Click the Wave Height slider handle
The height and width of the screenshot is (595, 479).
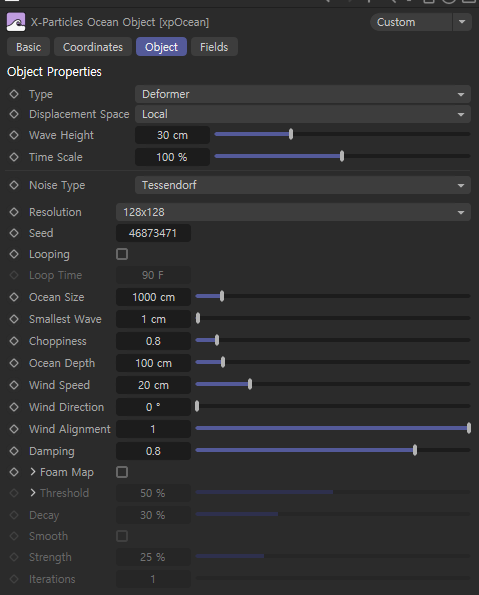pyautogui.click(x=291, y=134)
